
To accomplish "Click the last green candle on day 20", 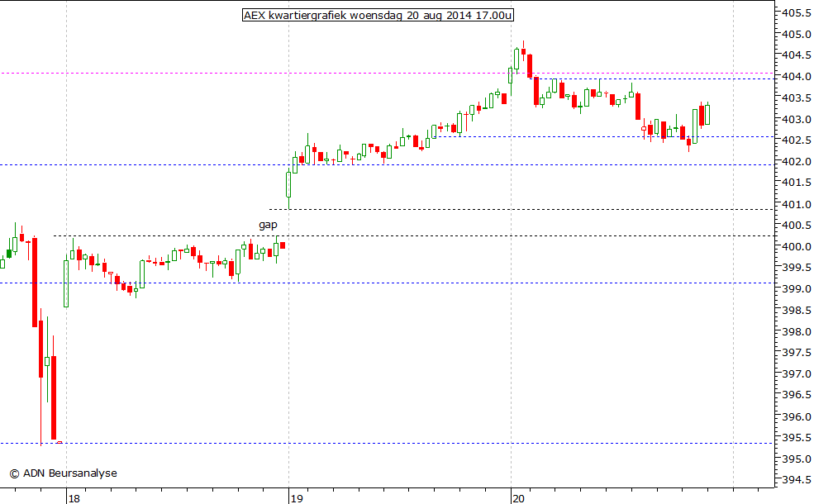I will [x=707, y=115].
